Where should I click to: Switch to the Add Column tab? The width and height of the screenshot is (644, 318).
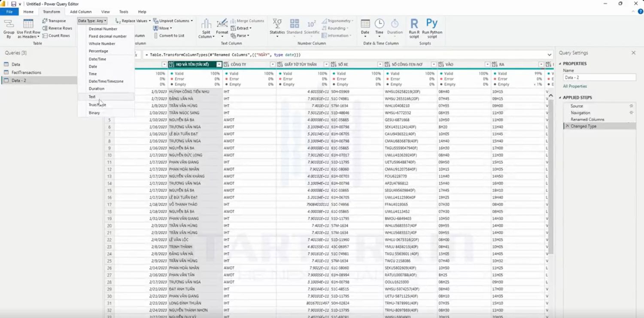[81, 12]
